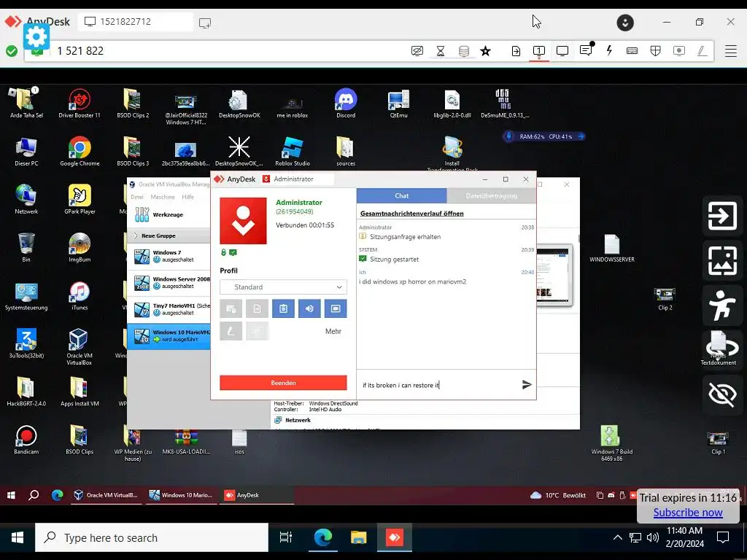Open the actions lightning bolt menu

coord(609,50)
